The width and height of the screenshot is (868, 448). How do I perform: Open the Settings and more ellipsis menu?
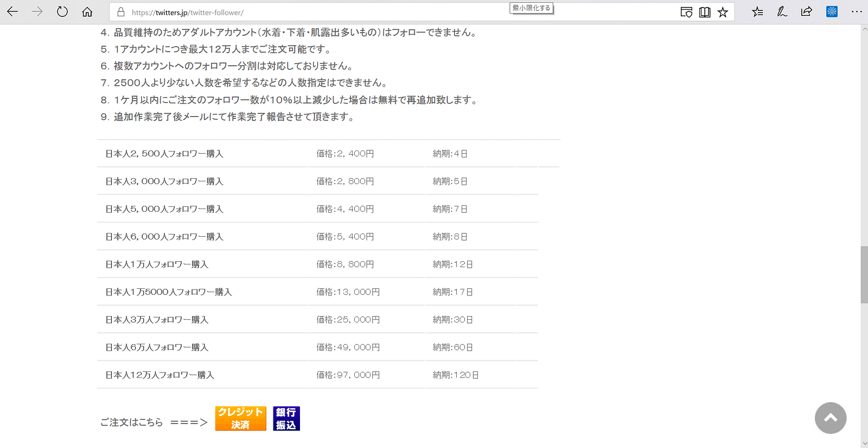point(857,12)
